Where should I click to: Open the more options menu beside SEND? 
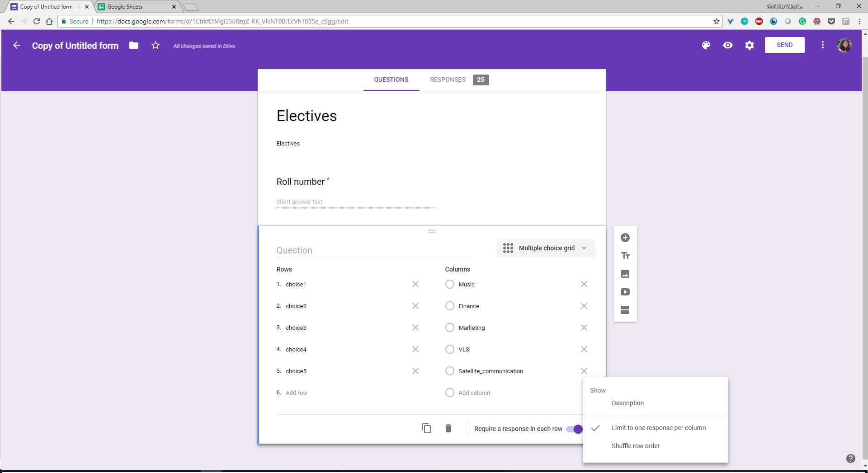[823, 45]
